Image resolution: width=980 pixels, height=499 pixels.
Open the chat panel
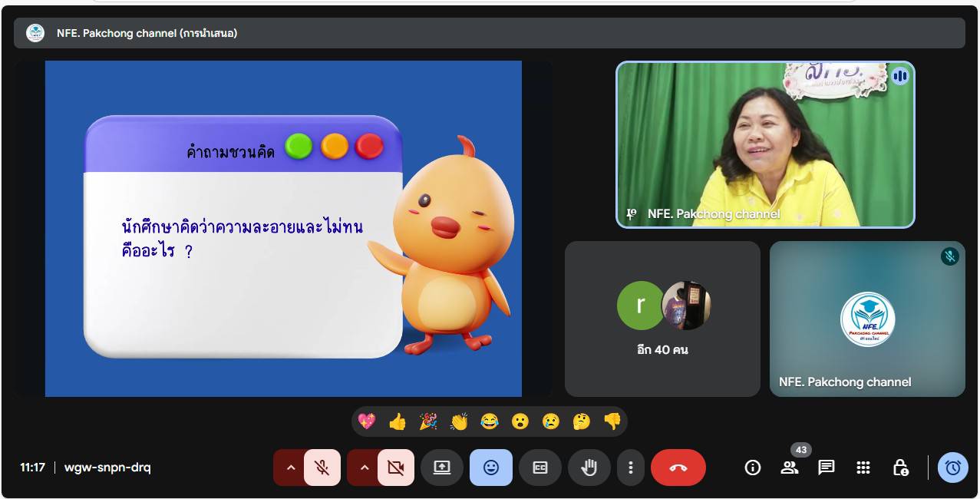827,468
